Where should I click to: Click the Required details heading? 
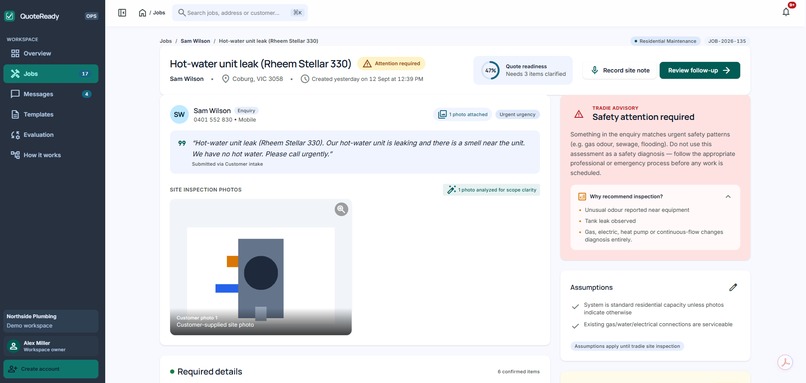210,372
